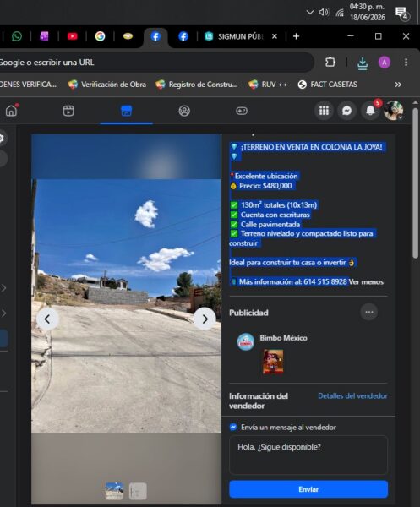Show hidden system tray icons arrow

point(310,13)
